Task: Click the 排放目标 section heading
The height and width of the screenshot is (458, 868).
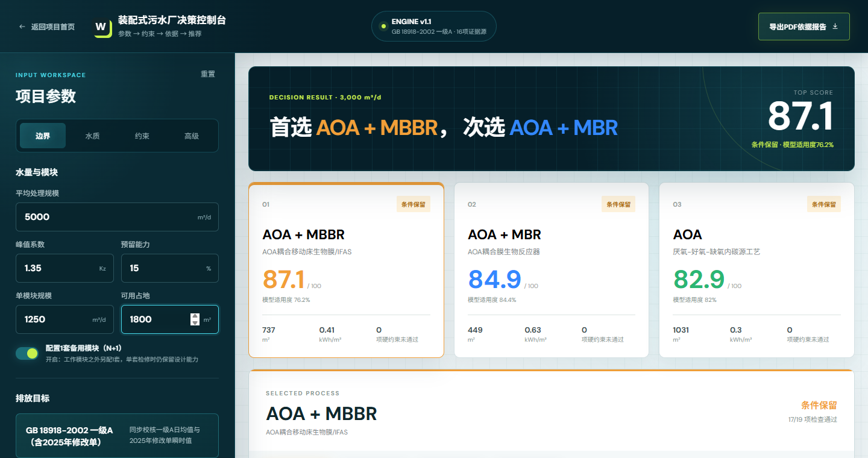Action: pos(33,398)
